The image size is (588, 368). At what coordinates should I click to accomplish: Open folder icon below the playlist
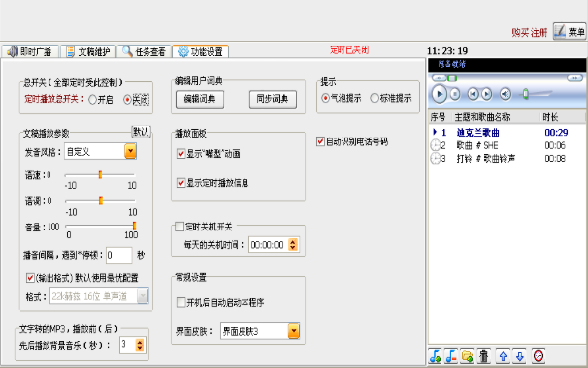[x=467, y=356]
